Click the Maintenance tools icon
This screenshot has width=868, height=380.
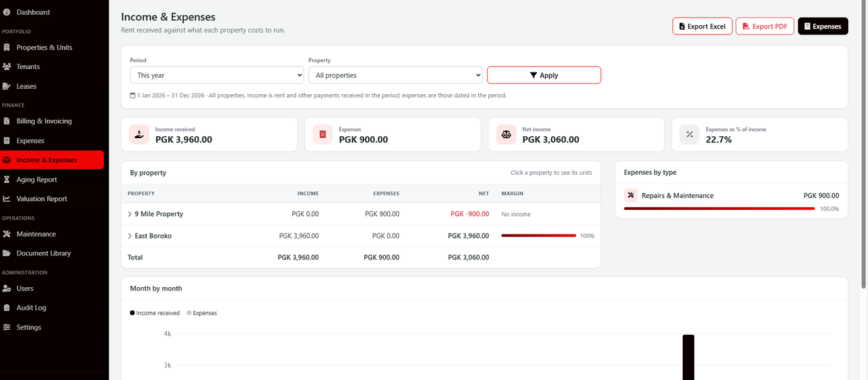(x=7, y=234)
